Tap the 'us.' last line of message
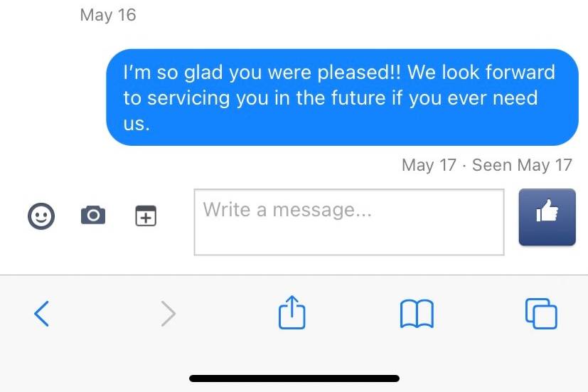Screen dimensions: 588x392 tap(137, 124)
